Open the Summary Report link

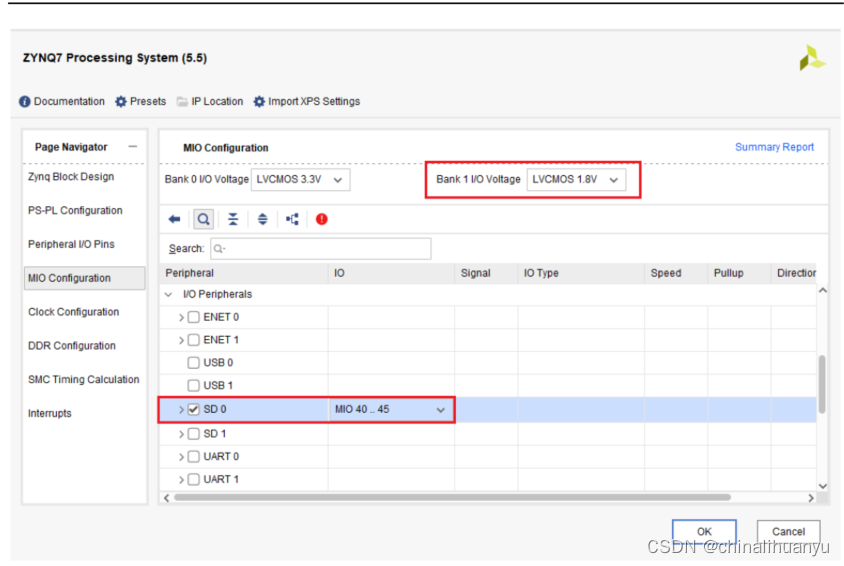(774, 147)
